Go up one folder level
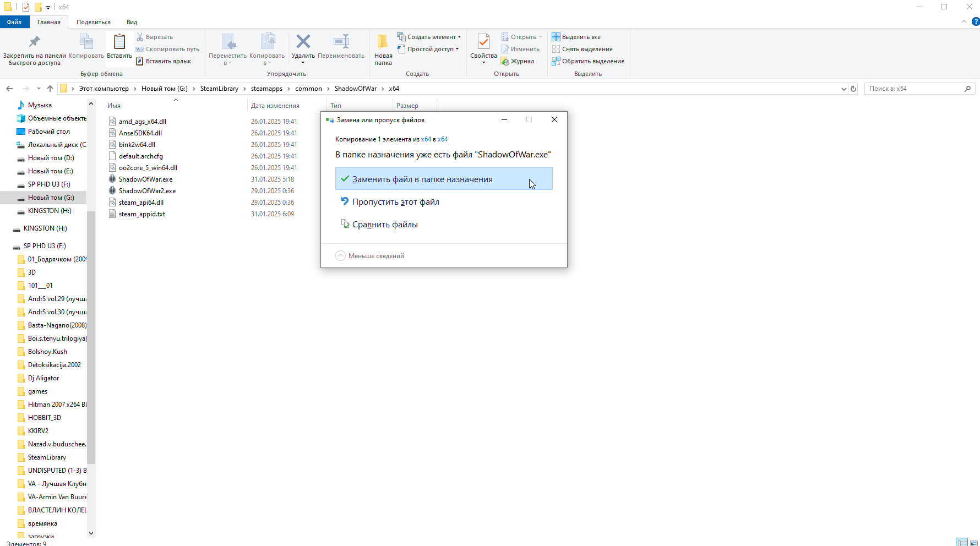Image resolution: width=980 pixels, height=546 pixels. coord(50,89)
